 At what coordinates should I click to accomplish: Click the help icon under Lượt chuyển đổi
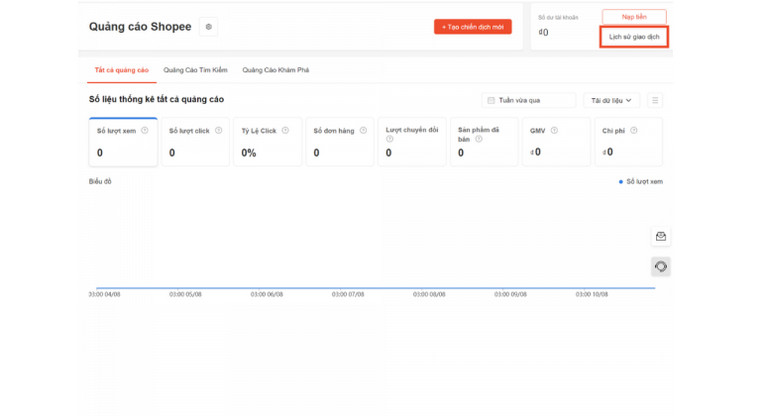coord(389,139)
